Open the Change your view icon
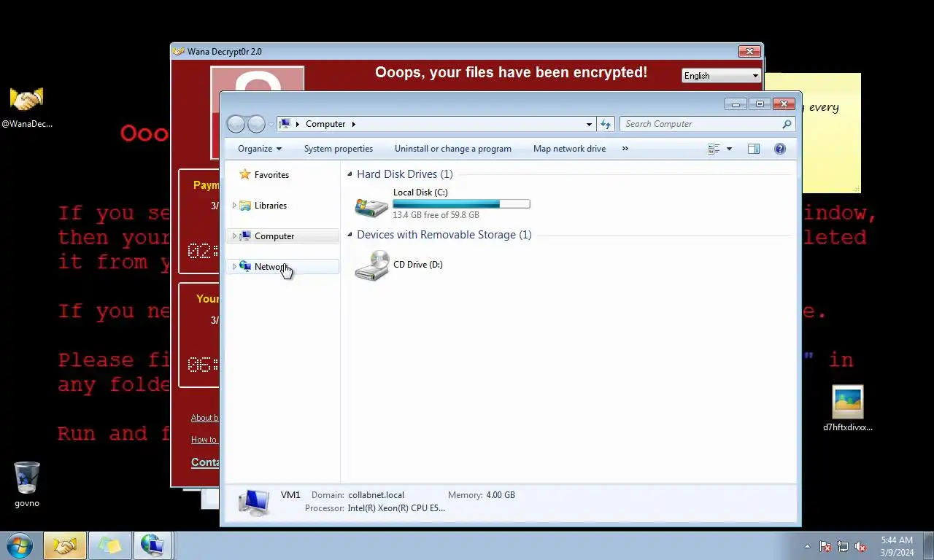The image size is (934, 560). 714,149
